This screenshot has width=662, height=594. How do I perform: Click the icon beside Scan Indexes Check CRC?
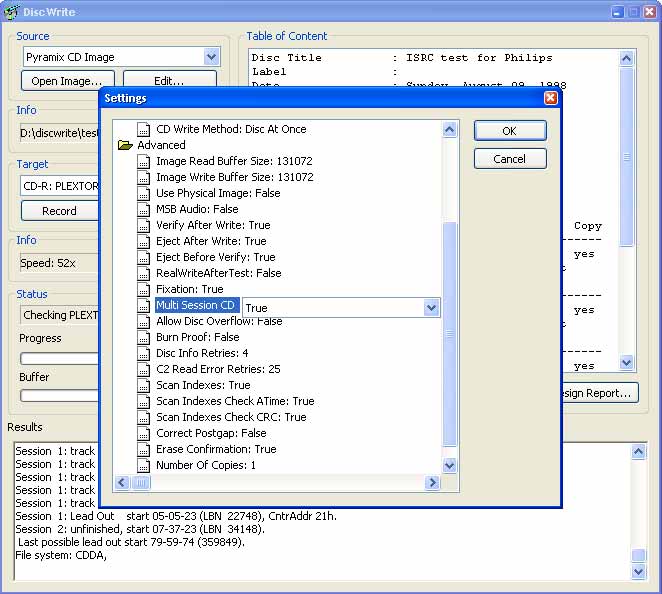coord(144,417)
